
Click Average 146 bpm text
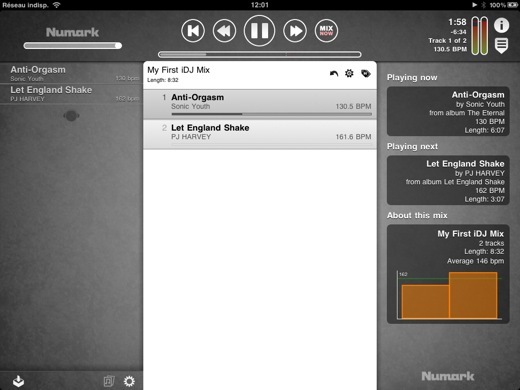(x=475, y=261)
